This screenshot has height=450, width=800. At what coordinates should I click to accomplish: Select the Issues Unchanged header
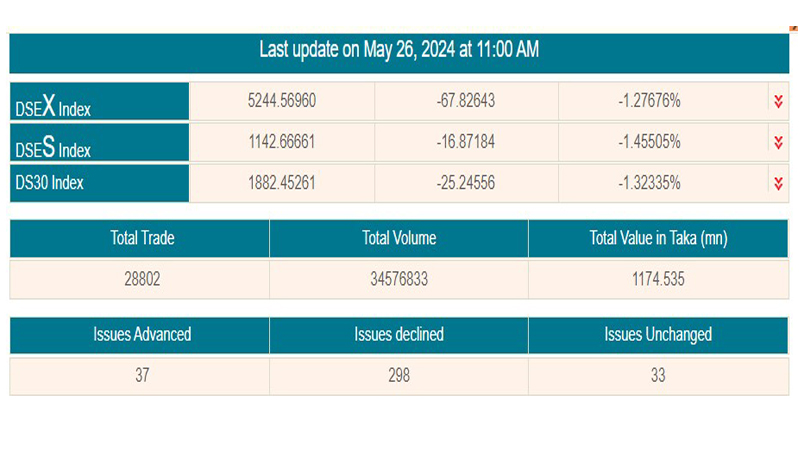click(x=659, y=335)
